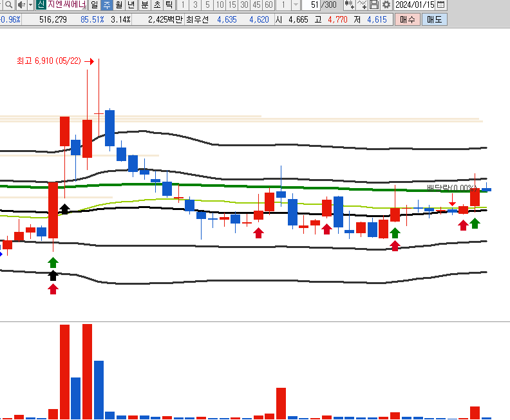510x420 pixels.
Task: Choose the 60 interval button
Action: click(x=269, y=5)
